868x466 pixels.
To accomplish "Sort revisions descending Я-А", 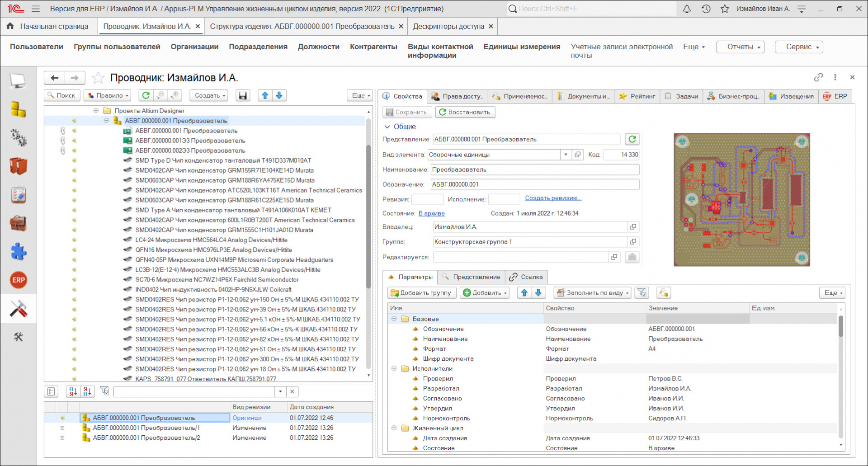I will (x=88, y=391).
